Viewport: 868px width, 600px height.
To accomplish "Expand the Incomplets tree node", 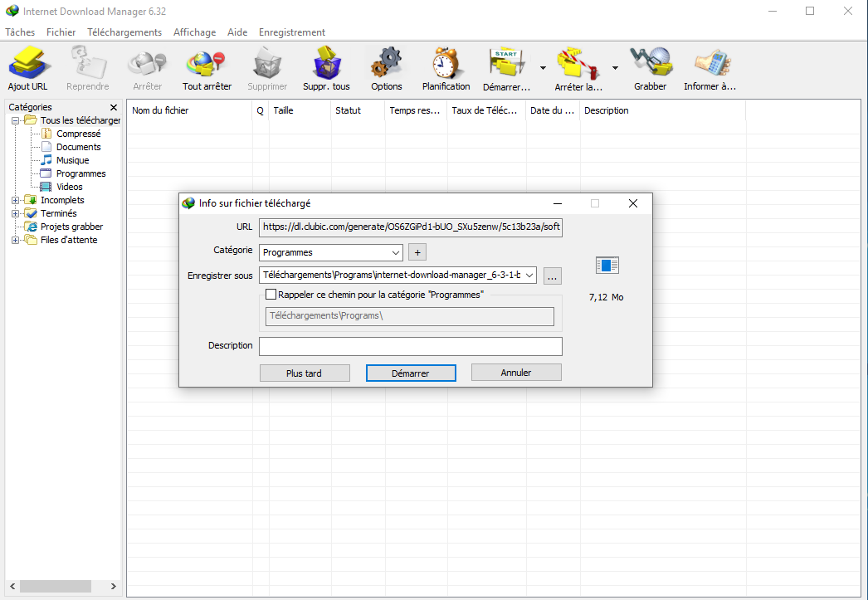I will coord(15,200).
